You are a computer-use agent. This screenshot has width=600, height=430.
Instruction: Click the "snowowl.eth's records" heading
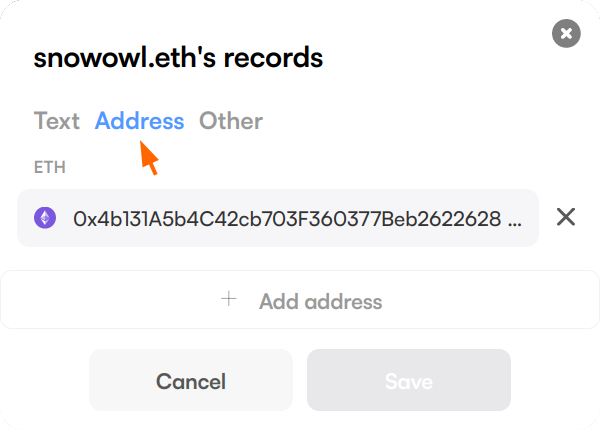[178, 57]
